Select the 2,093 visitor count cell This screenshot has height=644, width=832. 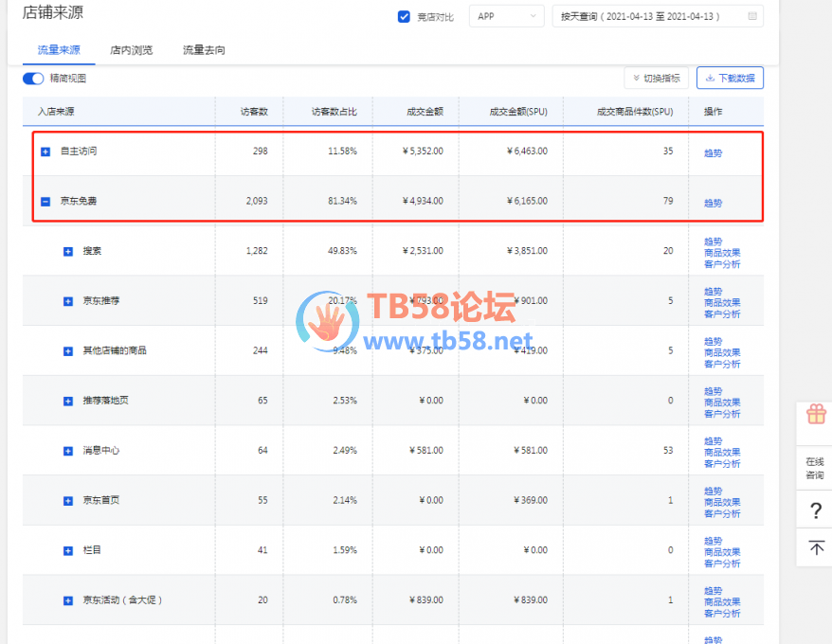click(257, 201)
